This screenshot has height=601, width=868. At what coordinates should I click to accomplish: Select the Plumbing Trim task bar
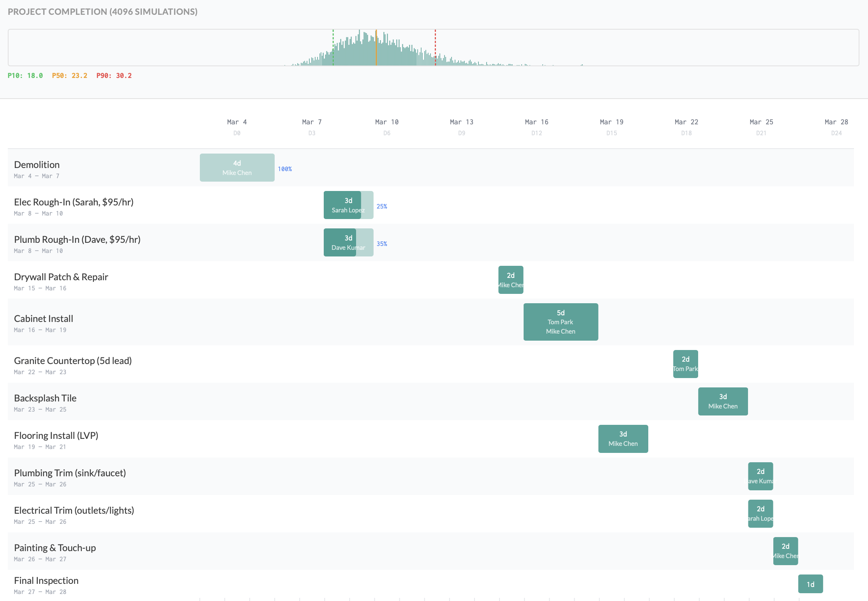pos(760,476)
